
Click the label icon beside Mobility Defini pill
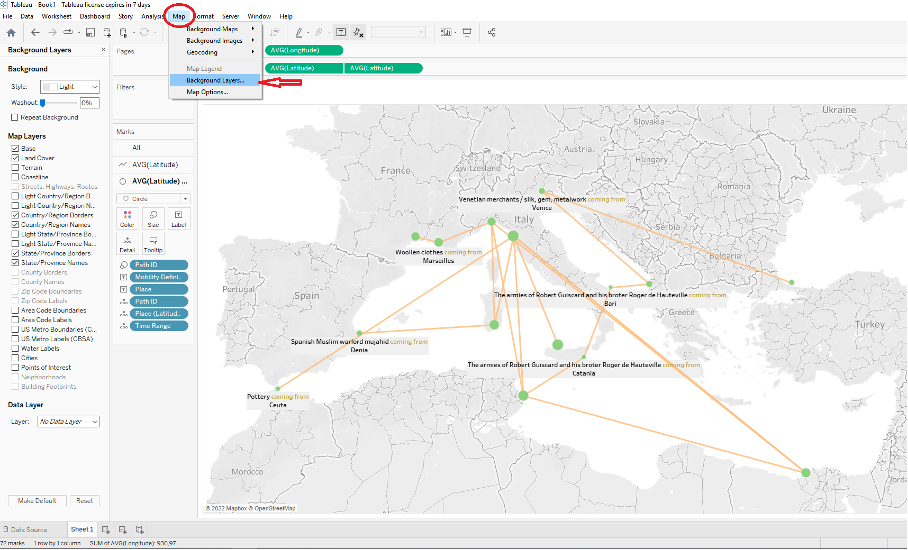tap(123, 277)
